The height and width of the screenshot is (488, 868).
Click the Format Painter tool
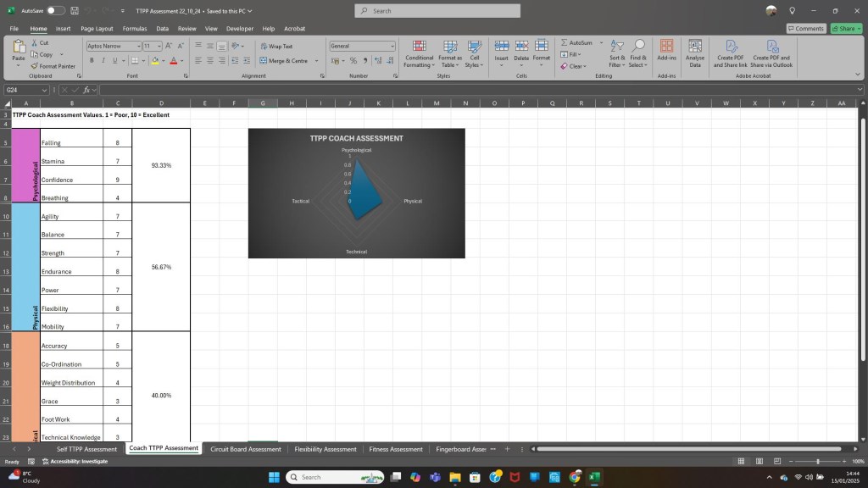(53, 65)
